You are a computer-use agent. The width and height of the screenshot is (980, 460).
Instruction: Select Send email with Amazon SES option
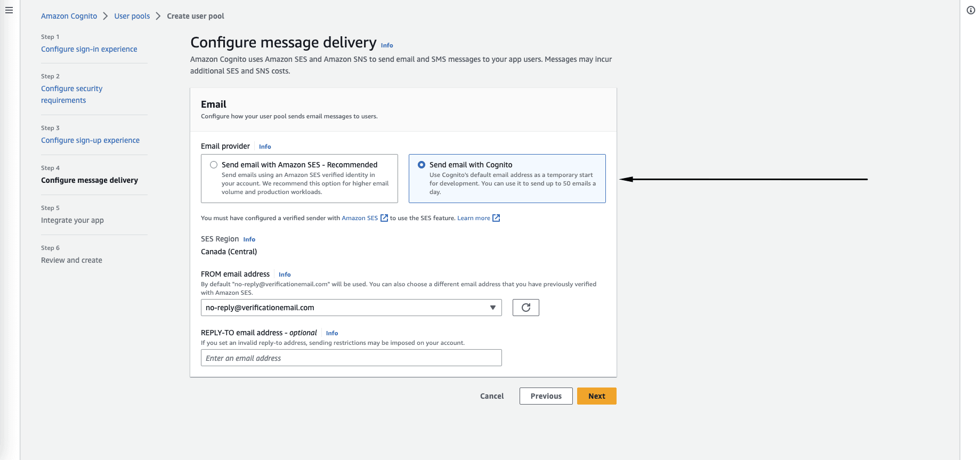coord(214,165)
